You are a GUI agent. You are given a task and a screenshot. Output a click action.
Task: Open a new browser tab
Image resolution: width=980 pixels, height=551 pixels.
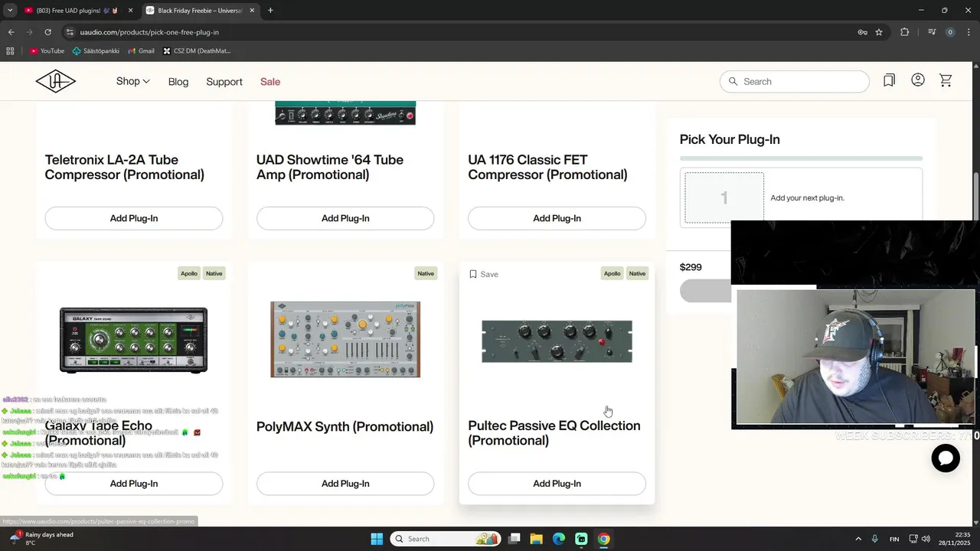pos(270,11)
